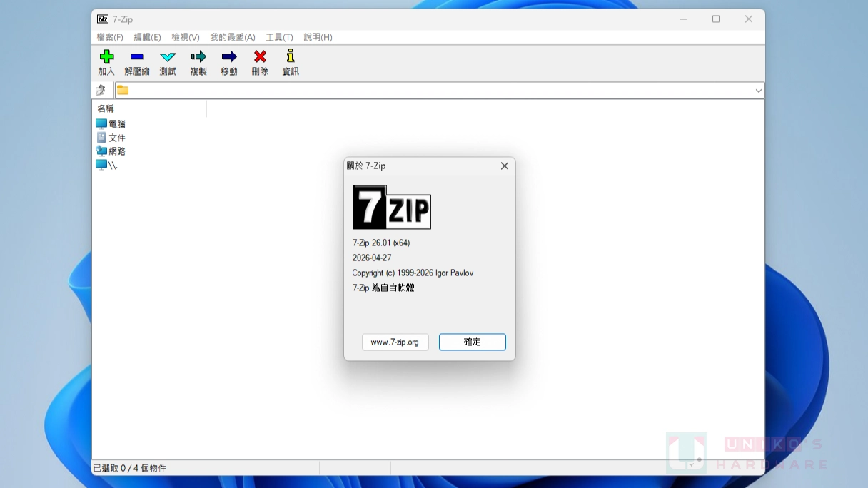Screen dimensions: 868x488
Task: Click the folder icon in address bar
Action: pyautogui.click(x=123, y=90)
